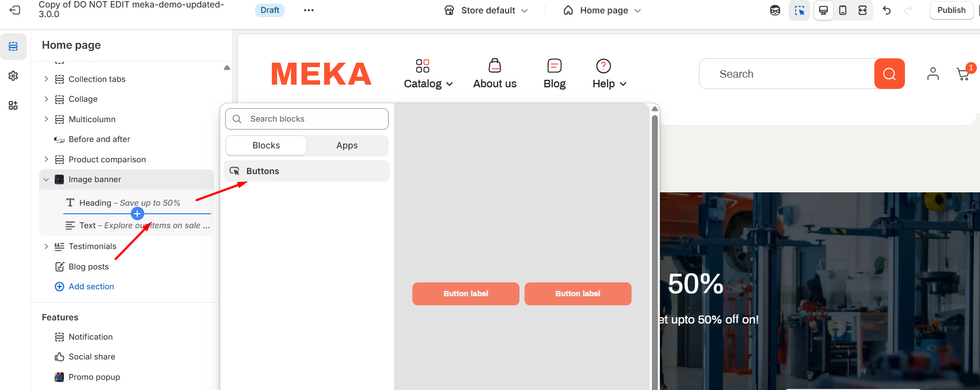The width and height of the screenshot is (980, 390).
Task: Click the Add section link
Action: point(85,287)
